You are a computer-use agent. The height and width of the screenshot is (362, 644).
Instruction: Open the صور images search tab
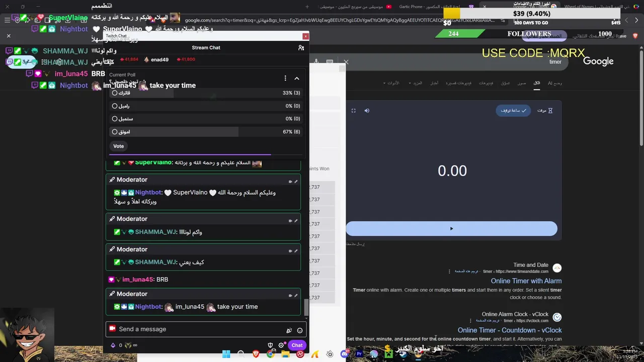[522, 83]
